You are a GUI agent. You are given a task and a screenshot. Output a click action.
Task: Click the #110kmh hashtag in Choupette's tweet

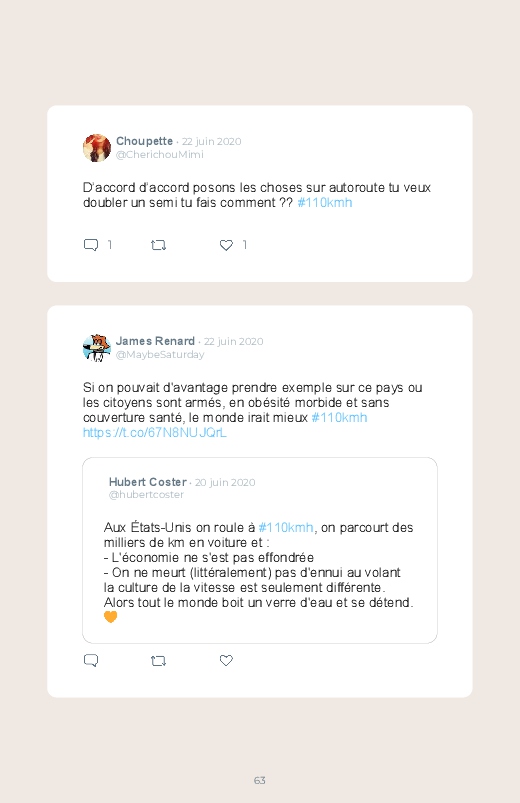pos(325,203)
